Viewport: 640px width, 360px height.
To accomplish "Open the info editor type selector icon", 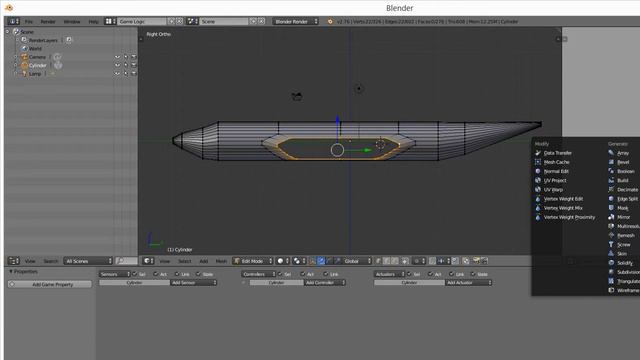I will point(13,21).
